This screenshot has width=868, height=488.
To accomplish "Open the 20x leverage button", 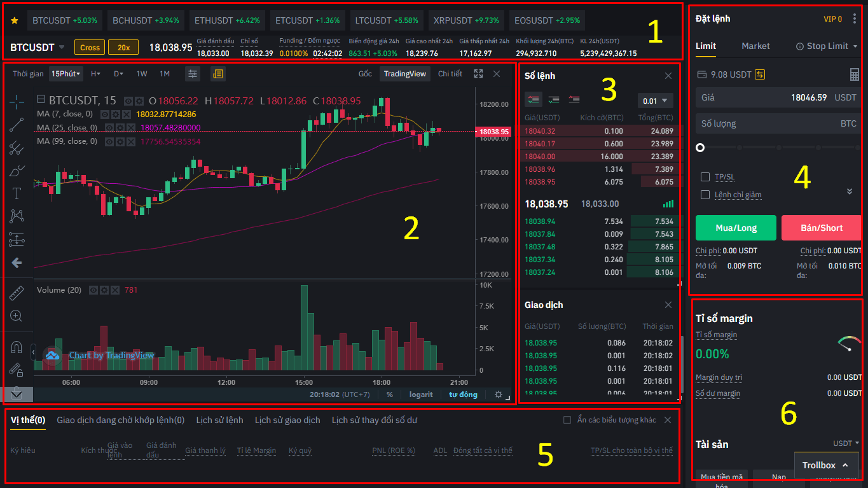I will click(x=123, y=47).
